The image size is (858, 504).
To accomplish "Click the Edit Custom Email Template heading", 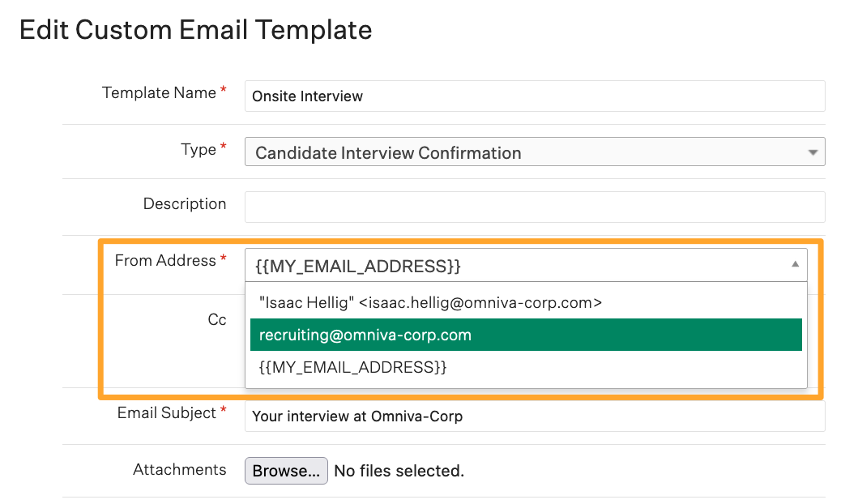I will (195, 29).
